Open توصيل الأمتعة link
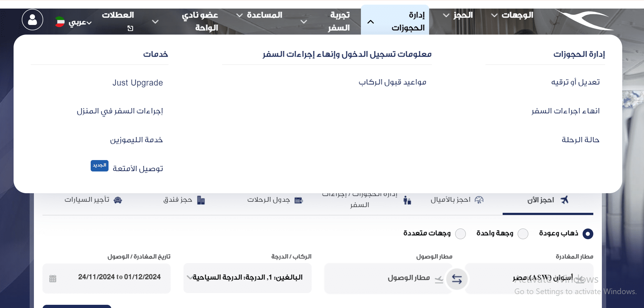This screenshot has width=644, height=308. click(x=138, y=169)
